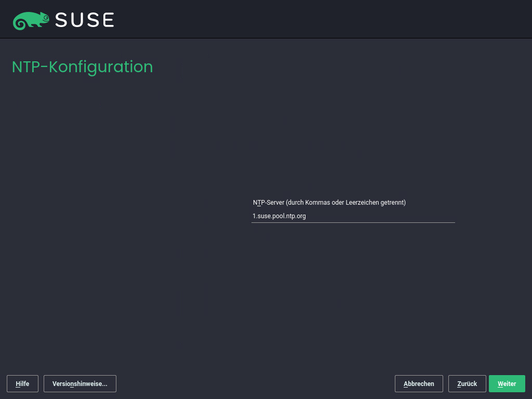Viewport: 532px width, 399px height.
Task: Click the 1.suse.pool.ntp.org server text
Action: (x=279, y=216)
